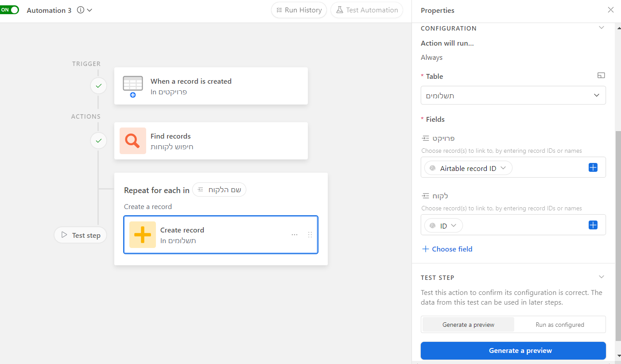621x364 pixels.
Task: Open Run History
Action: point(299,10)
